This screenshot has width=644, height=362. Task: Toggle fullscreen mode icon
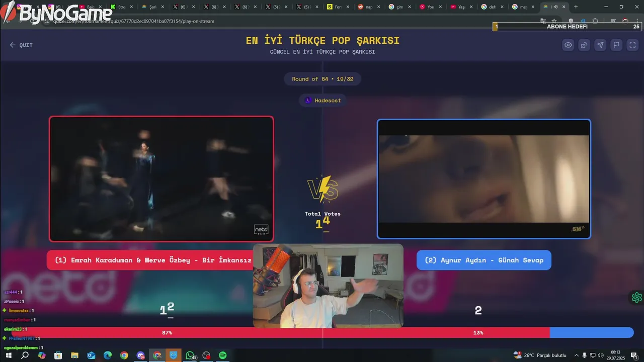coord(632,45)
